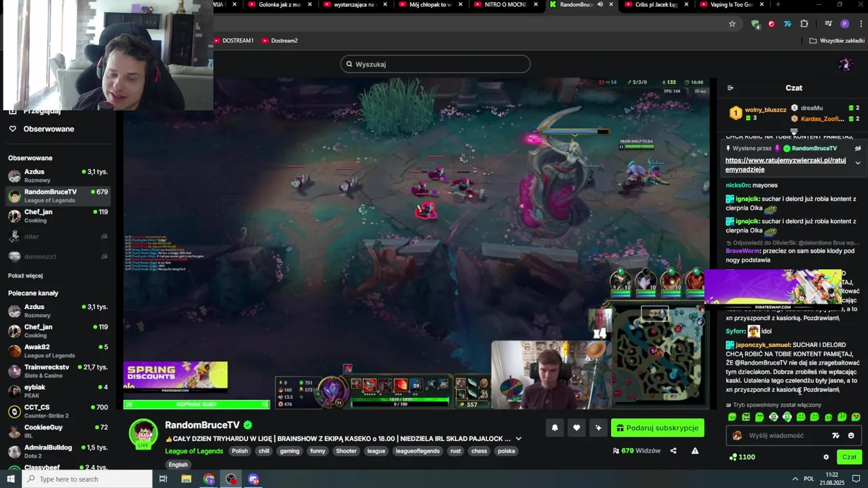Insert the first green quick emote
The width and height of the screenshot is (868, 488).
(732, 418)
